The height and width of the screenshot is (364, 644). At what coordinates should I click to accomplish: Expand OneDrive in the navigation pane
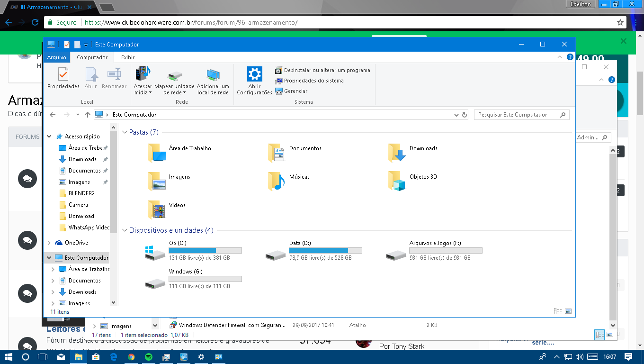click(x=49, y=243)
